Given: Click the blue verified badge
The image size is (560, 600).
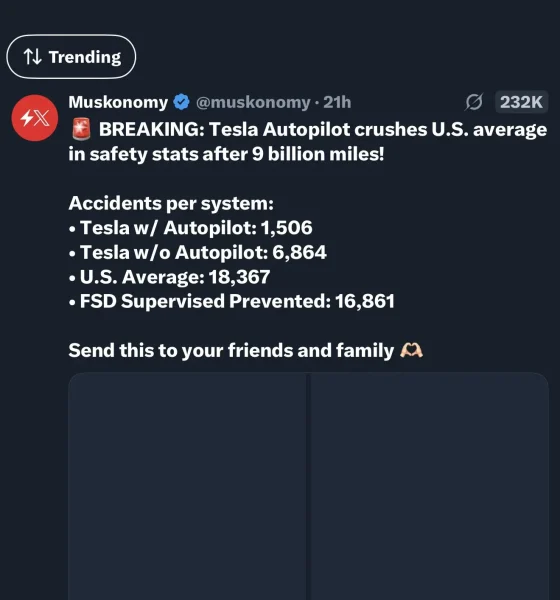Looking at the screenshot, I should coord(181,102).
